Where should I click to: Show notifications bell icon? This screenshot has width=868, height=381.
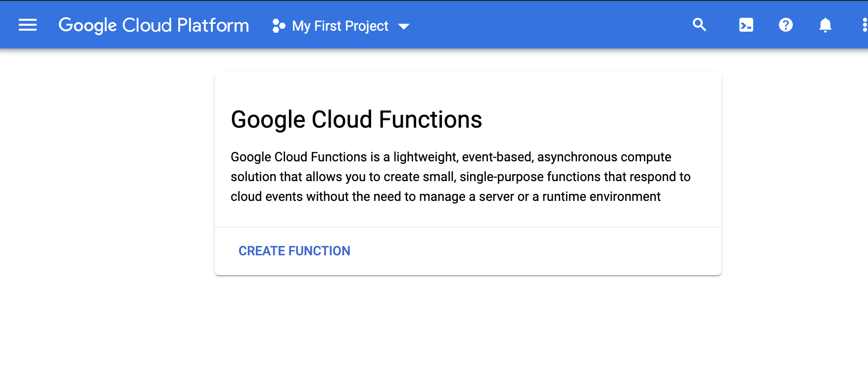[x=825, y=25]
